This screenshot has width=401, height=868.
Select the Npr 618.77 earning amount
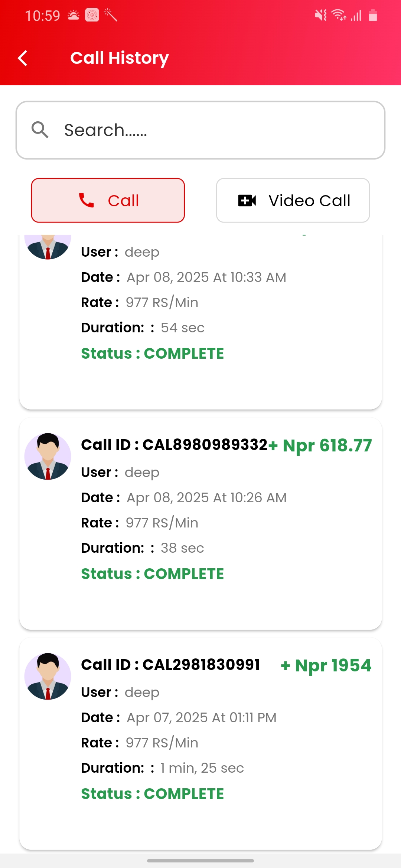tap(320, 445)
